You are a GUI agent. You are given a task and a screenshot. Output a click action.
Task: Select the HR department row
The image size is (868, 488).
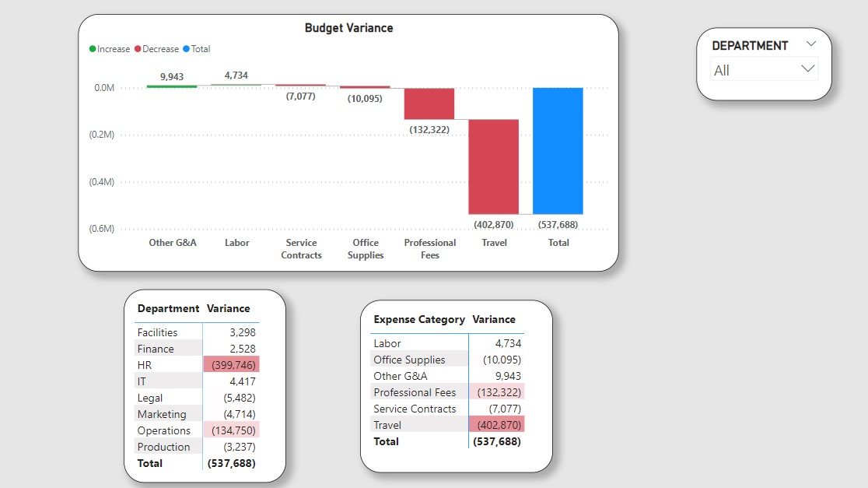(x=197, y=365)
